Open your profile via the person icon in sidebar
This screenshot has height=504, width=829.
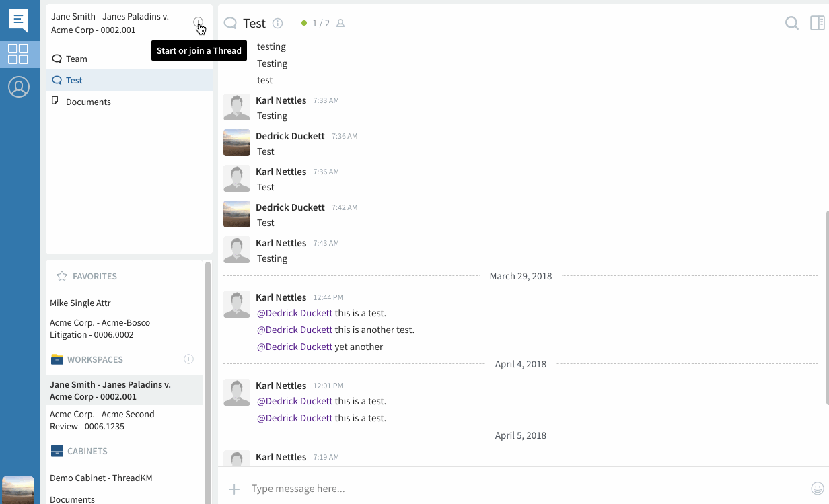click(20, 86)
